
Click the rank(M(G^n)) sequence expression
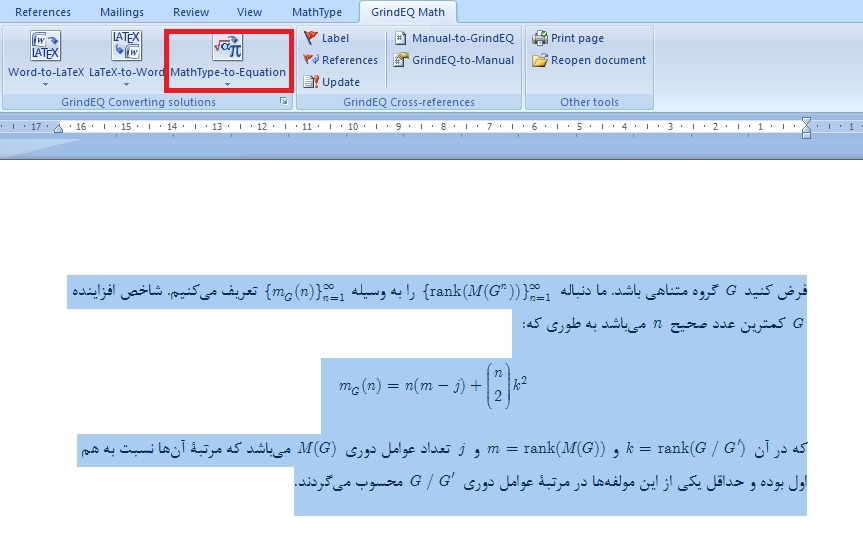pyautogui.click(x=487, y=291)
